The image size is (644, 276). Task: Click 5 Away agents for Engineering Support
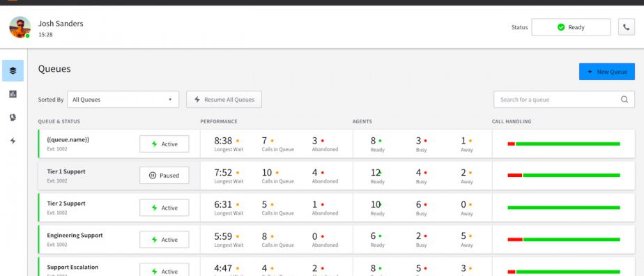463,236
